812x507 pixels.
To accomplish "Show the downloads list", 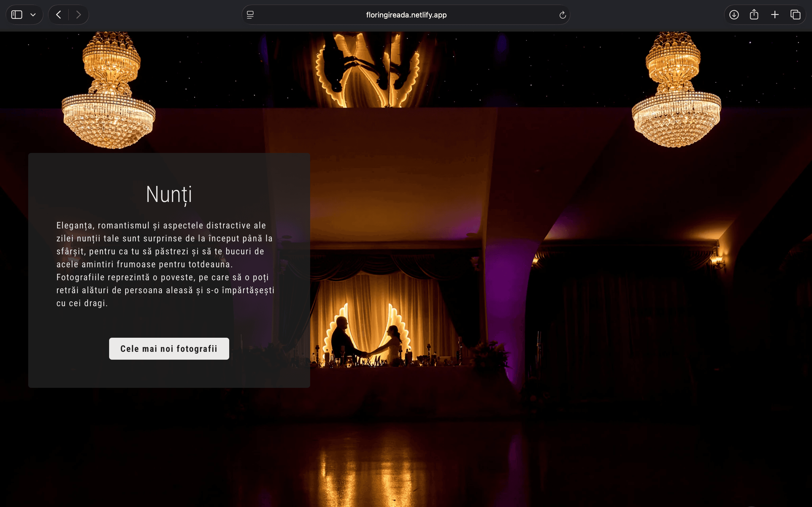I will coord(734,15).
